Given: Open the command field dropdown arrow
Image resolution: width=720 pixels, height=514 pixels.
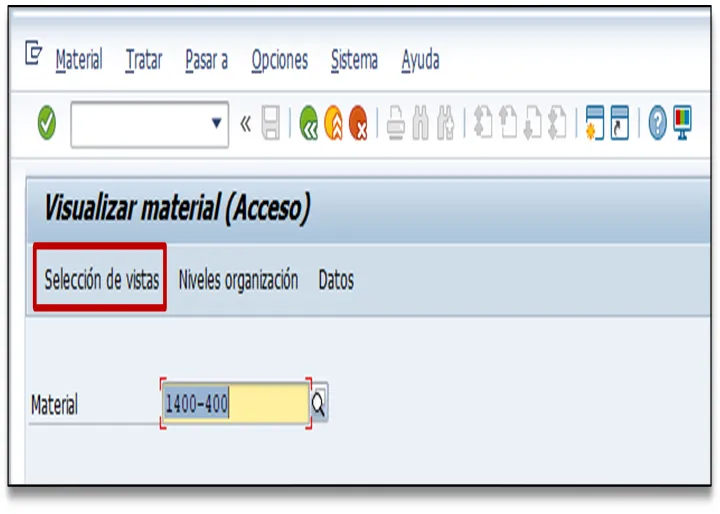Looking at the screenshot, I should pos(217,123).
